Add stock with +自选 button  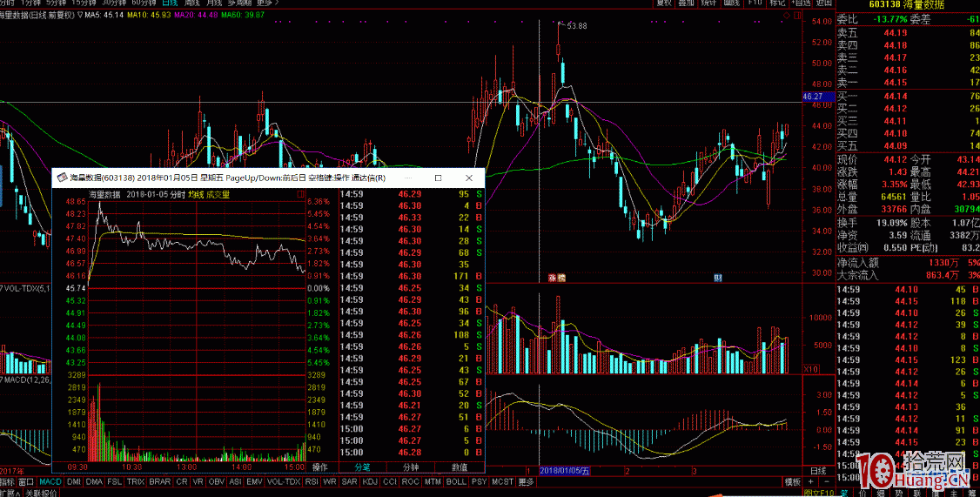tap(801, 3)
